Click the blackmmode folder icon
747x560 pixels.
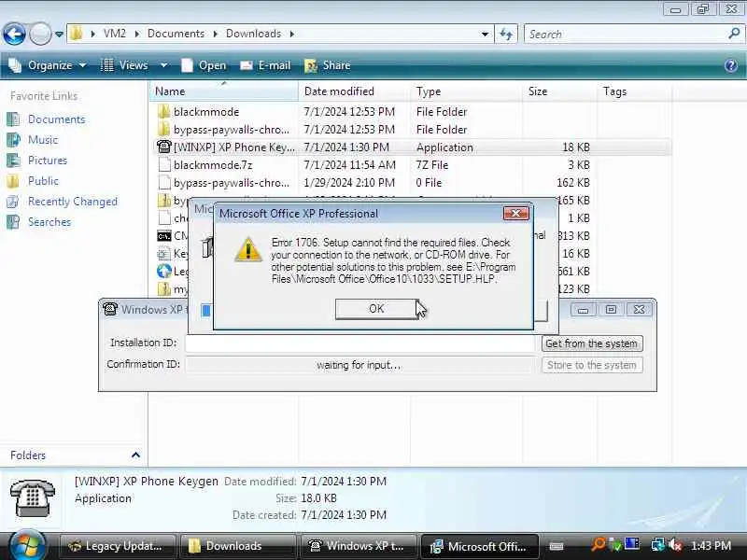coord(163,111)
